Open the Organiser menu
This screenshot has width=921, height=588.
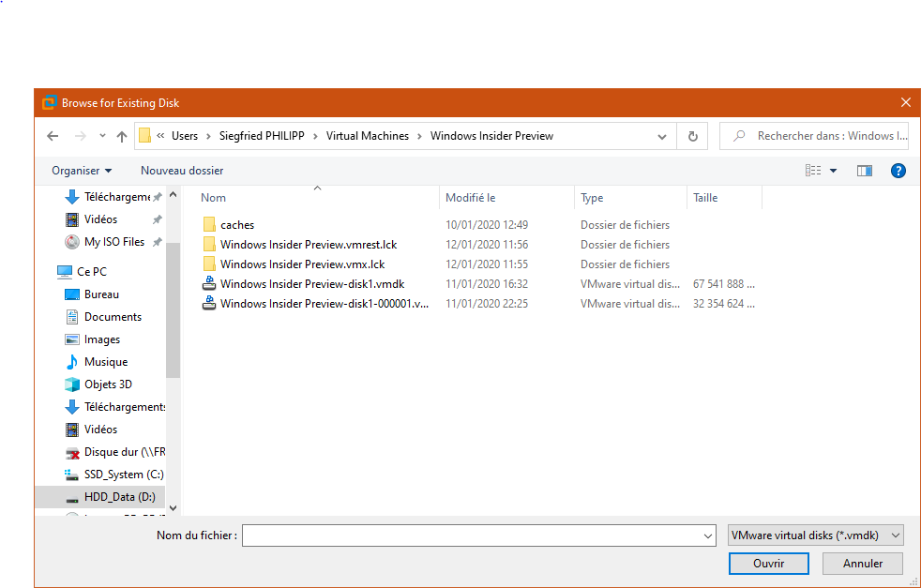pyautogui.click(x=82, y=171)
